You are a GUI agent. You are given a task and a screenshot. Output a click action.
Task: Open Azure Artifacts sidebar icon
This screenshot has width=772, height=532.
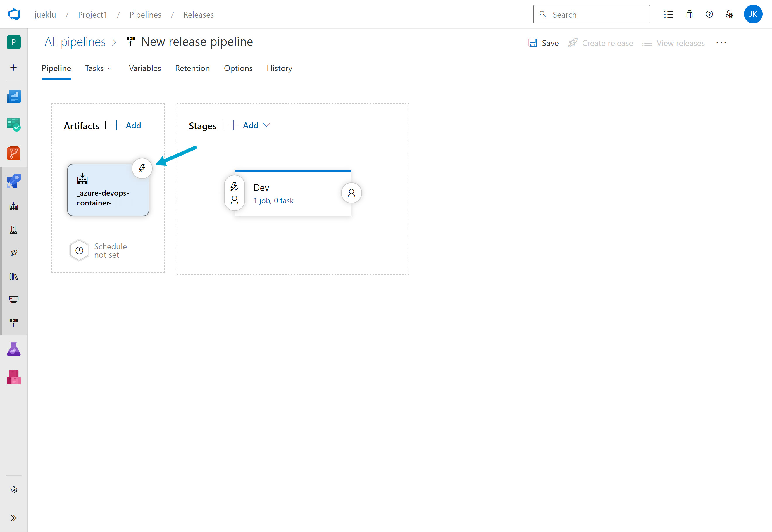click(14, 377)
